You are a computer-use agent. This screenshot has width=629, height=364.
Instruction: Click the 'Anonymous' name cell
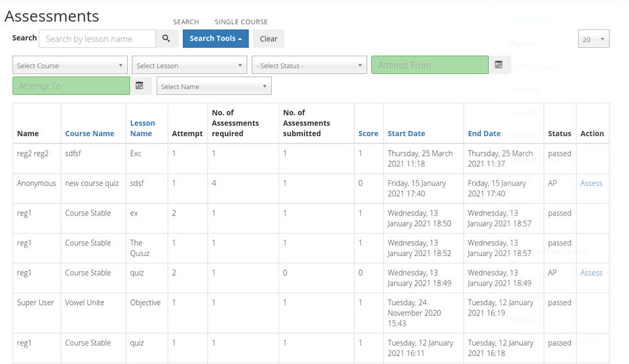tap(37, 183)
